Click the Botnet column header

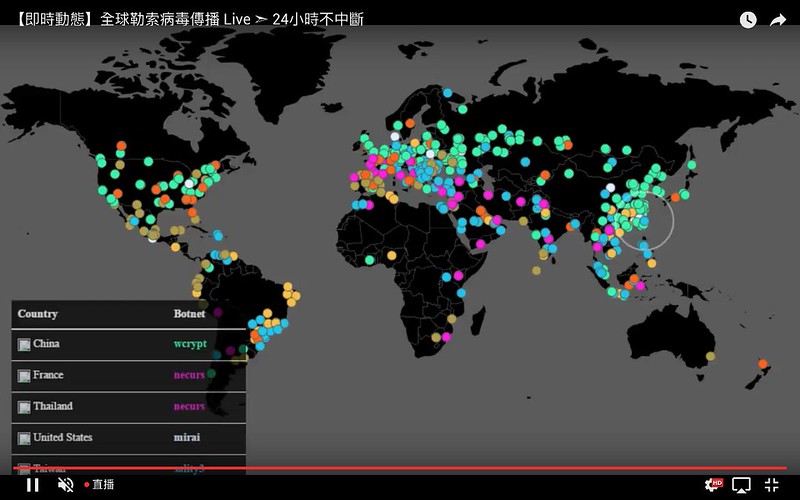(x=189, y=314)
